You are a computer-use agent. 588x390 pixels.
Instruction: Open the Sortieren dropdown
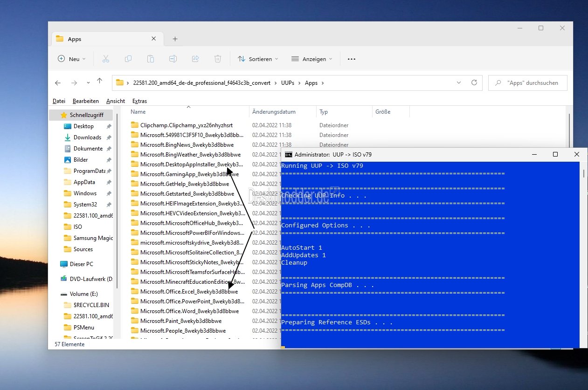[x=258, y=59]
